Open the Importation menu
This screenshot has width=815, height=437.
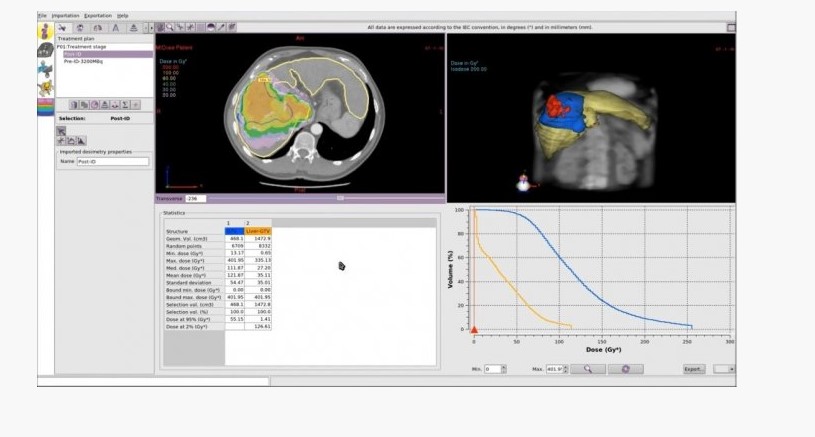[65, 16]
